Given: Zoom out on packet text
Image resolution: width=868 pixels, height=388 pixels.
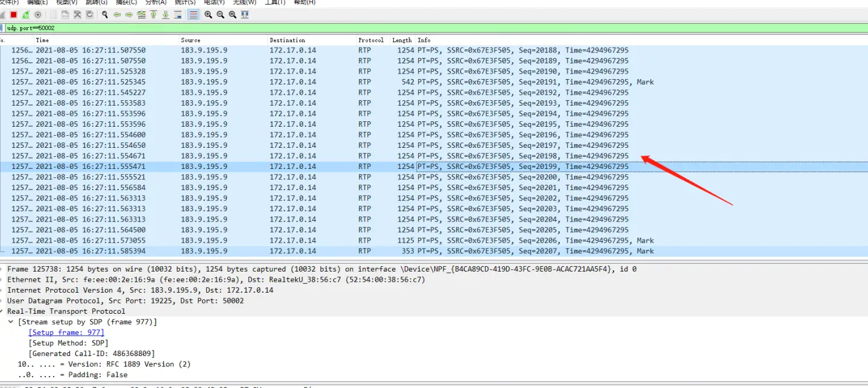Looking at the screenshot, I should (220, 14).
